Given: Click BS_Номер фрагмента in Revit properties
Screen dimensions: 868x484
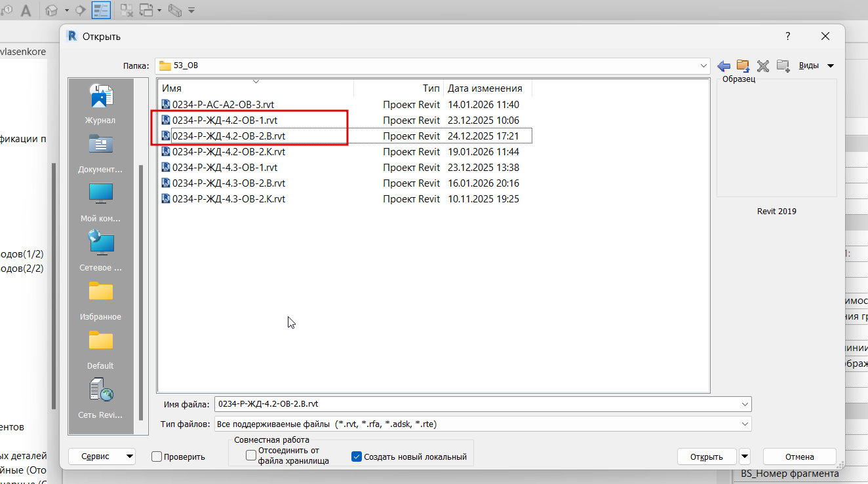Looking at the screenshot, I should click(x=790, y=474).
